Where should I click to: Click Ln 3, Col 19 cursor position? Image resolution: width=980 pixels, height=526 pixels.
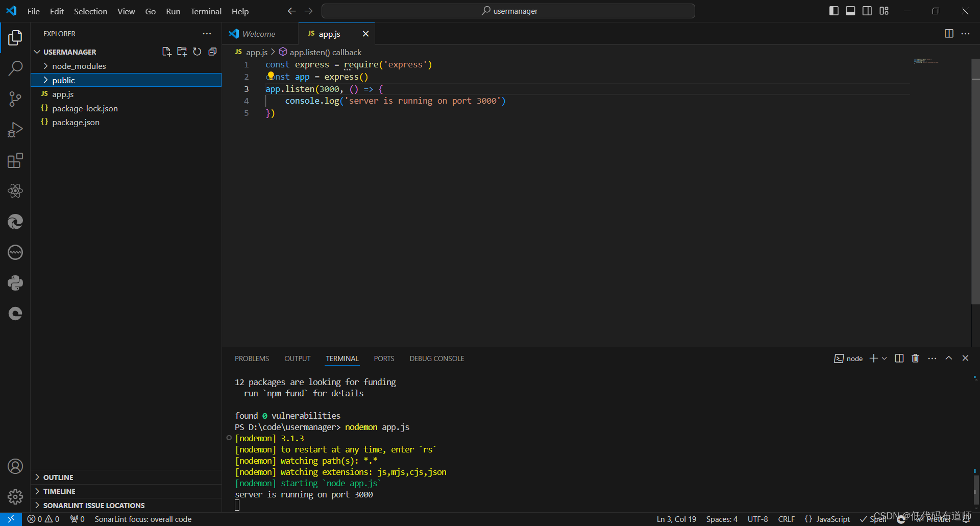point(676,519)
